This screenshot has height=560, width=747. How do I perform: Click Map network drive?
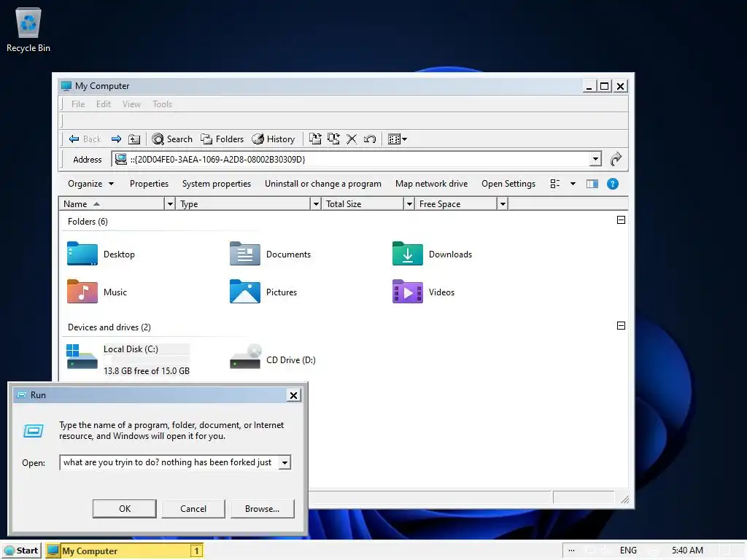(432, 184)
